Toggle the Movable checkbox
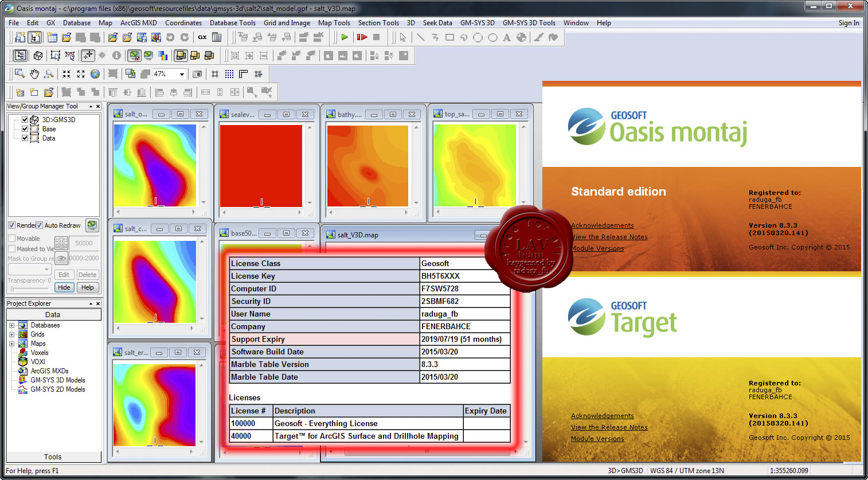The height and width of the screenshot is (480, 868). coord(11,239)
